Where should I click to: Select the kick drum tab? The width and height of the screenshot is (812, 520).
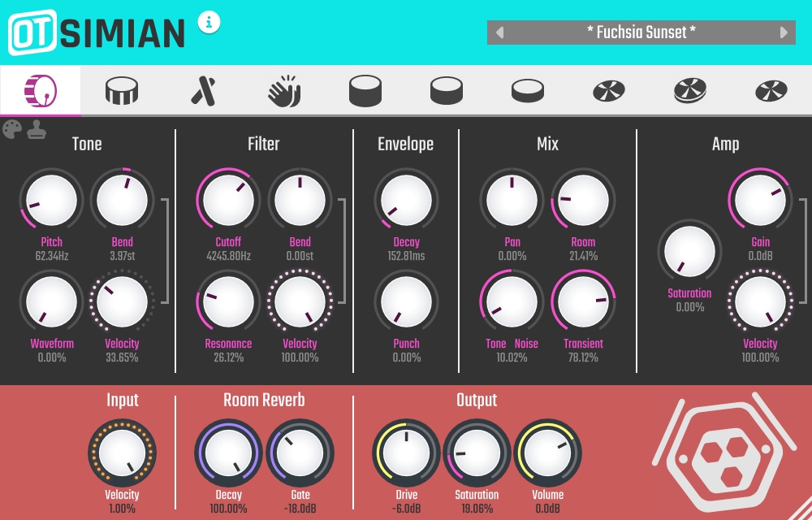coord(41,91)
